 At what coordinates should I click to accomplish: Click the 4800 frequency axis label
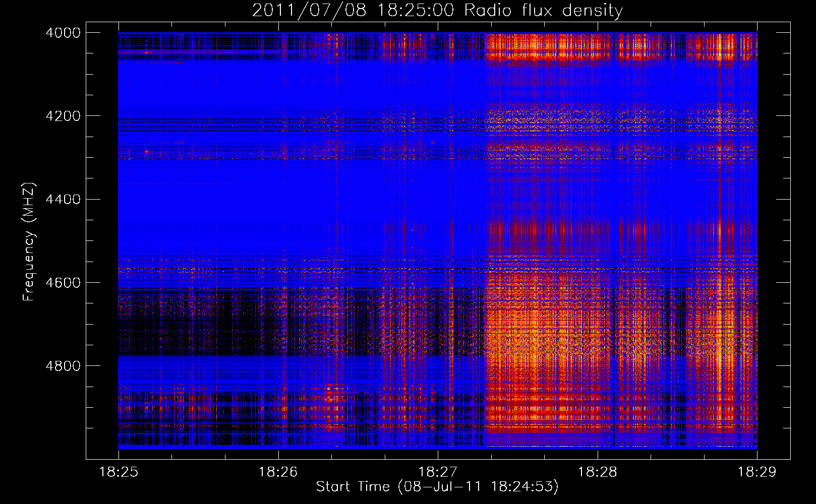[63, 365]
